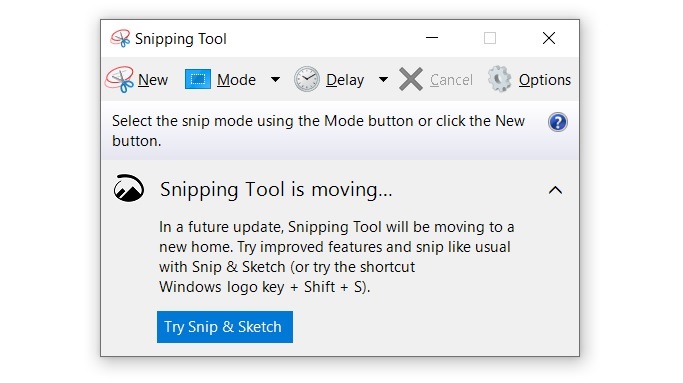The width and height of the screenshot is (683, 383).
Task: Click the Snip & Sketch logo icon
Action: pyautogui.click(x=128, y=189)
